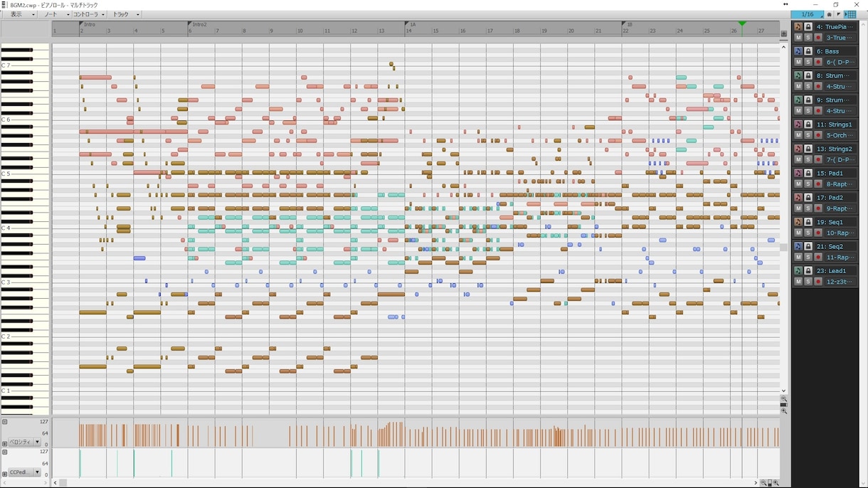Screen dimensions: 868x488
Task: Arm record on the Lead1 track
Action: point(818,282)
